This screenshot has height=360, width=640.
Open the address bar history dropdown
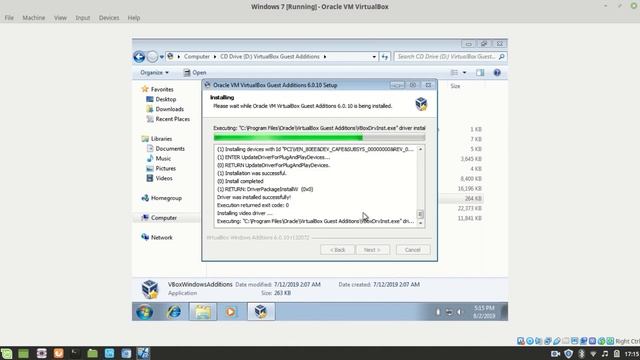point(374,57)
